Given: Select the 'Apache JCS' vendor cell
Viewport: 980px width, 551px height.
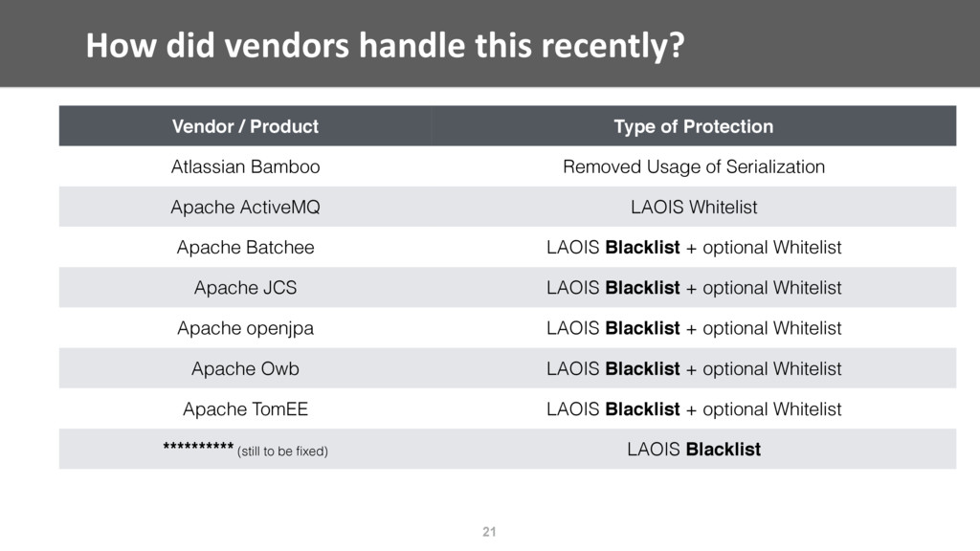Looking at the screenshot, I should click(x=245, y=287).
